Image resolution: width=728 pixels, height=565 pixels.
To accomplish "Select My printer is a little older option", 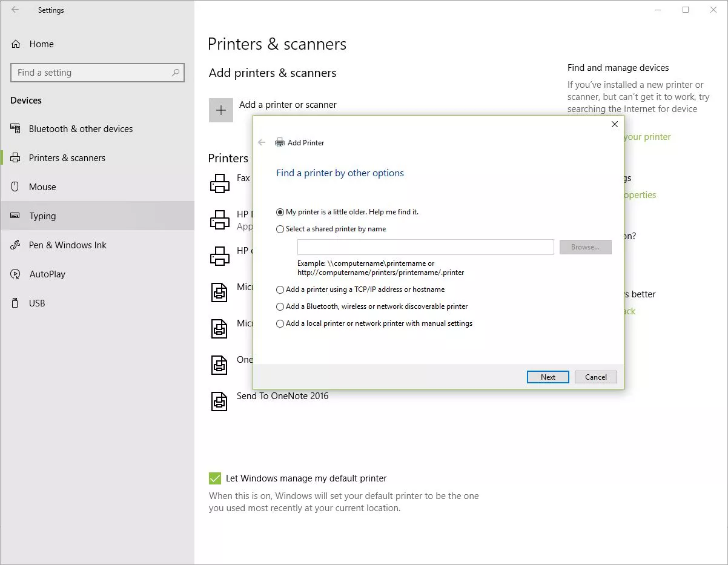I will coord(347,212).
